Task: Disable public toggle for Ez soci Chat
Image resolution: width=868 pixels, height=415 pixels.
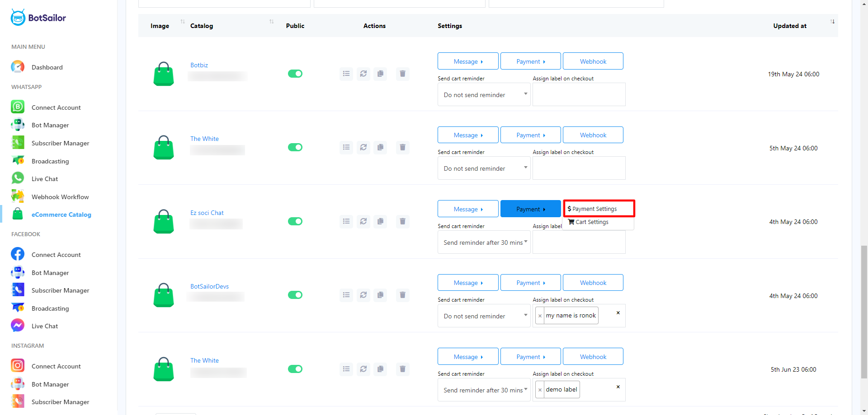Action: tap(295, 221)
